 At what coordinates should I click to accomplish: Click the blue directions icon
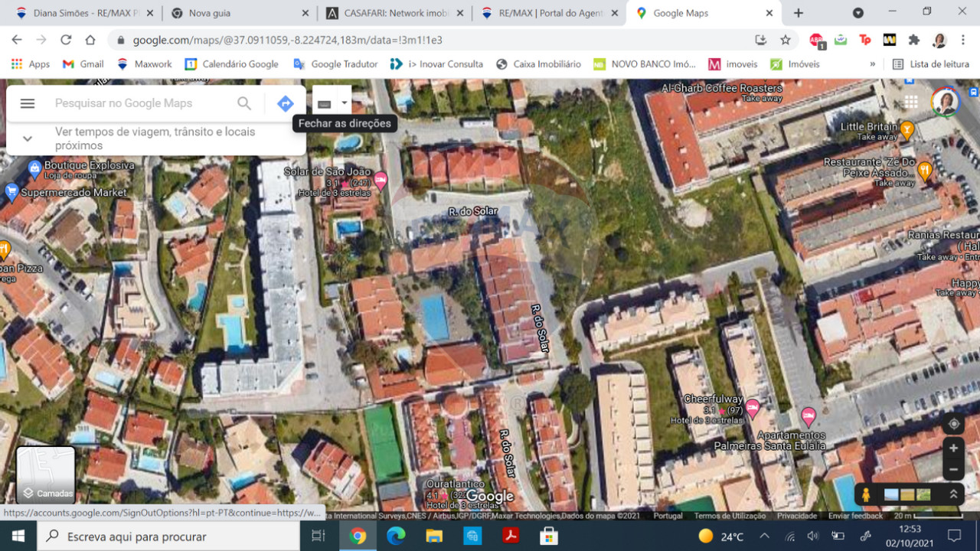285,103
